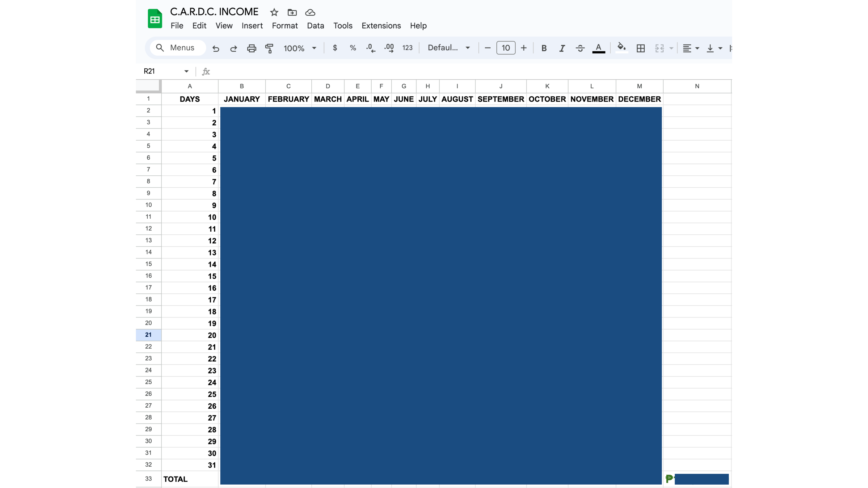This screenshot has width=868, height=488.
Task: Click the font size input box
Action: (505, 48)
